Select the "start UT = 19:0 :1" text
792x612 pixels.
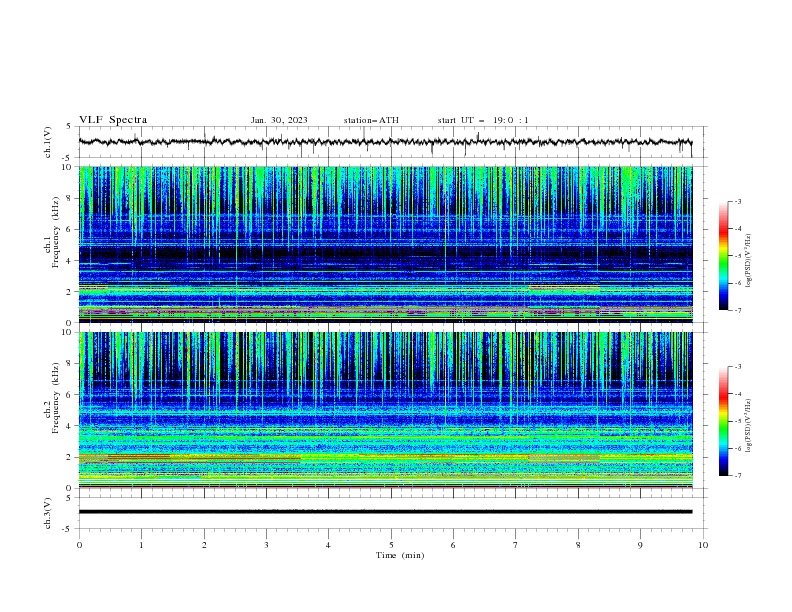pos(483,120)
